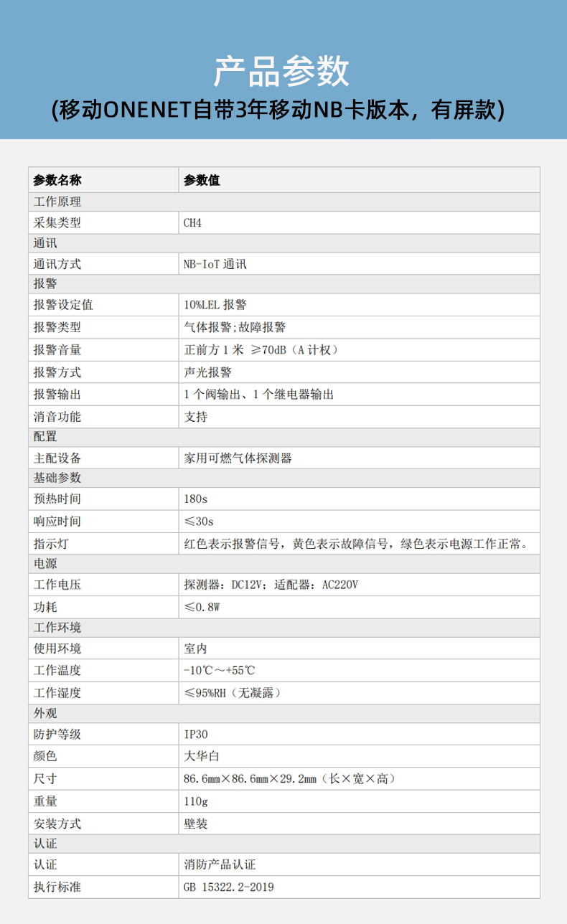Select the '工作环境' section header row

(284, 628)
